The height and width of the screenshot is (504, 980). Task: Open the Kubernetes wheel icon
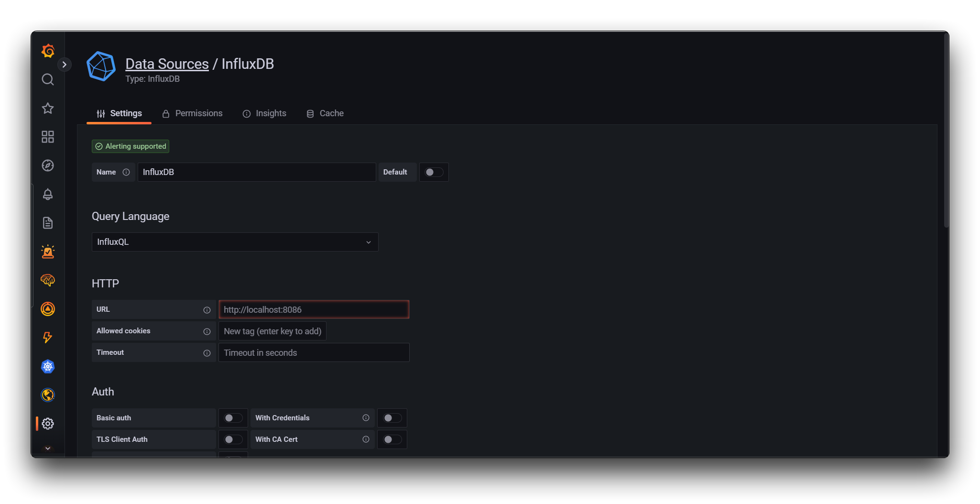[48, 366]
